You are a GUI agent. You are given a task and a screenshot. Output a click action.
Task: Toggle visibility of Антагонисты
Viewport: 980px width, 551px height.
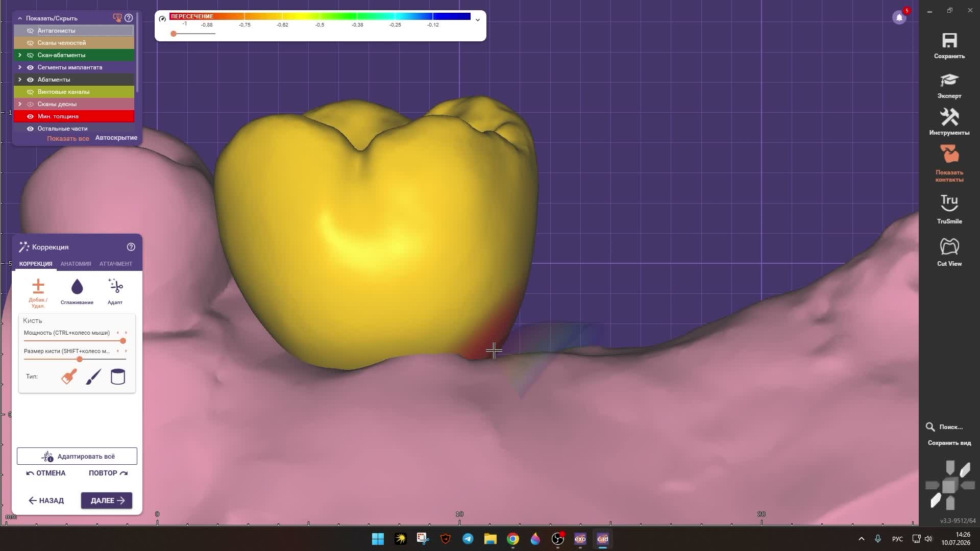pyautogui.click(x=30, y=31)
